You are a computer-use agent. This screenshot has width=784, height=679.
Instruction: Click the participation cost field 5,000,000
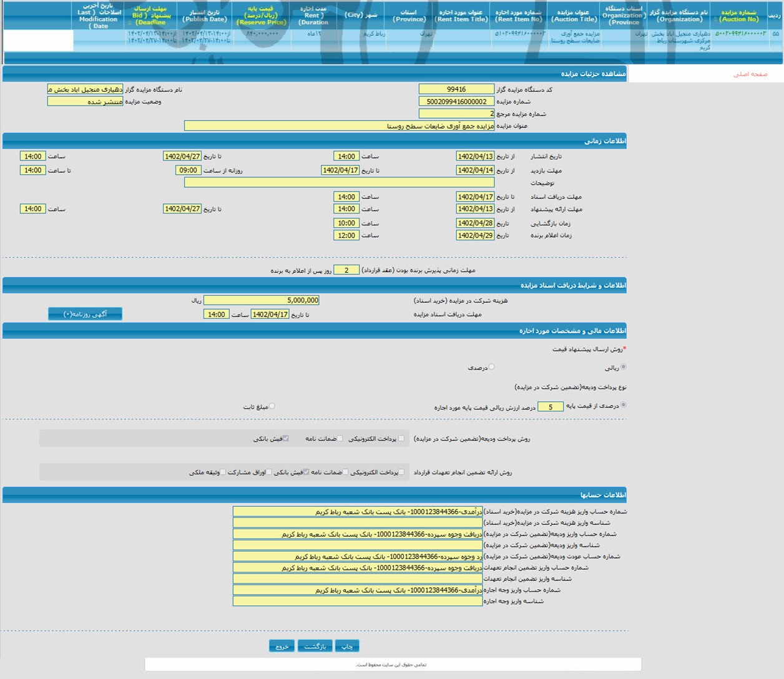262,300
